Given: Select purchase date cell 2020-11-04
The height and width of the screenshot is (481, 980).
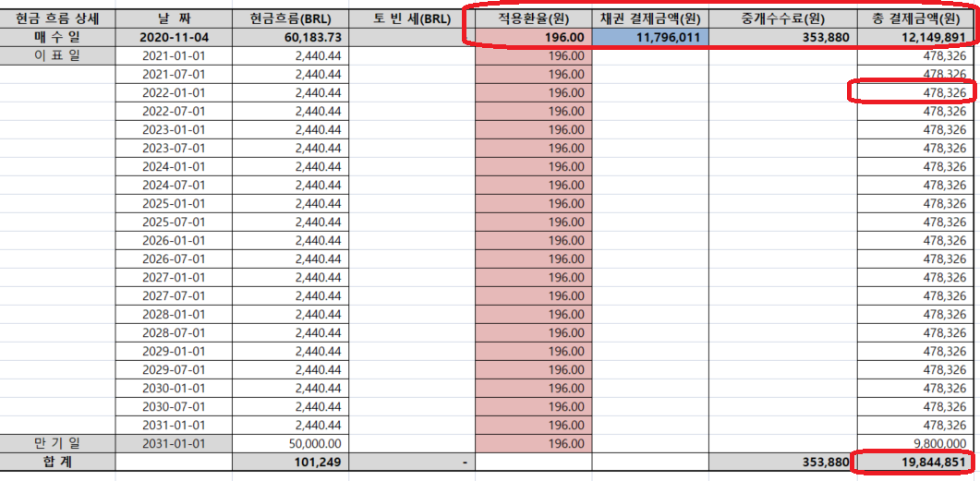Looking at the screenshot, I should pyautogui.click(x=174, y=38).
